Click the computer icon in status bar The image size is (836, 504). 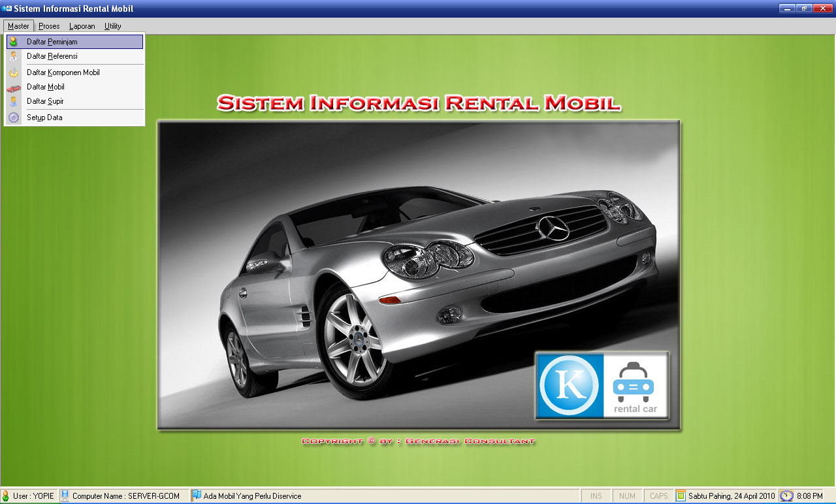coord(65,496)
